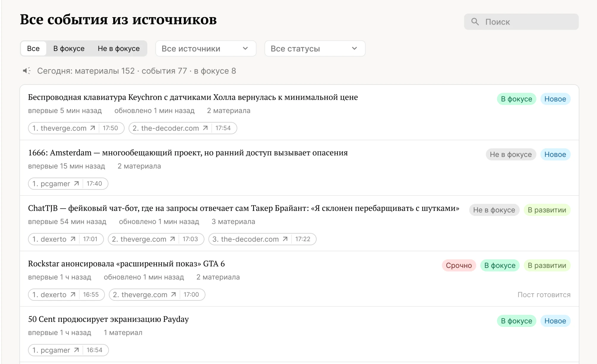Open the ChatTJB fake chatbot headline
The image size is (597, 364).
(x=244, y=208)
